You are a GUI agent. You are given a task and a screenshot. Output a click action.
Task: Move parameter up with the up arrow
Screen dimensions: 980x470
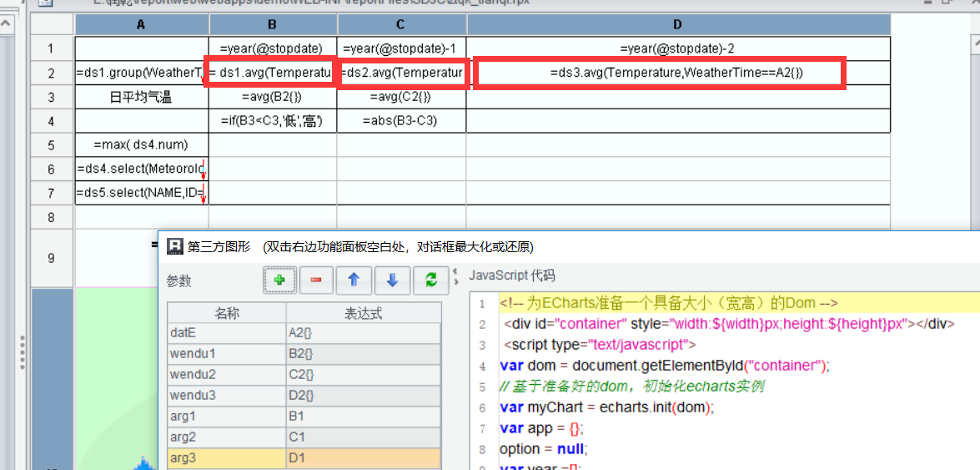[x=354, y=281]
